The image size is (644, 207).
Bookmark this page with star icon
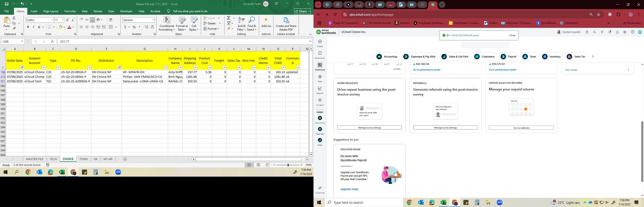[x=599, y=14]
